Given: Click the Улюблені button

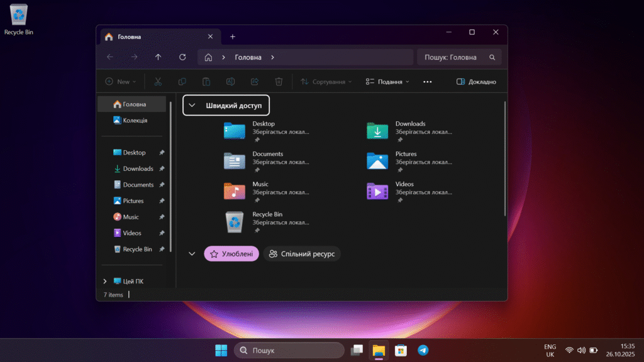Looking at the screenshot, I should tap(231, 253).
